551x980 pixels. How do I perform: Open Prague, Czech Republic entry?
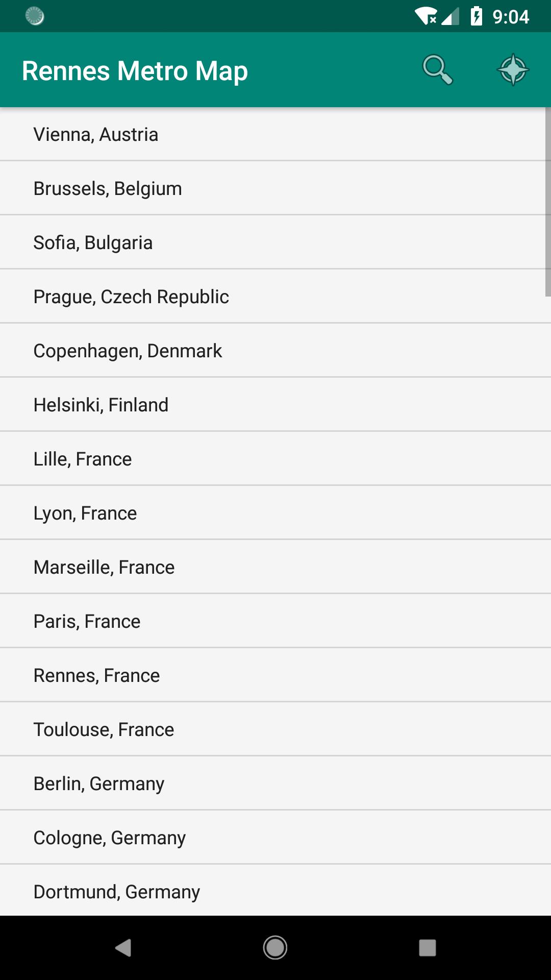click(275, 297)
